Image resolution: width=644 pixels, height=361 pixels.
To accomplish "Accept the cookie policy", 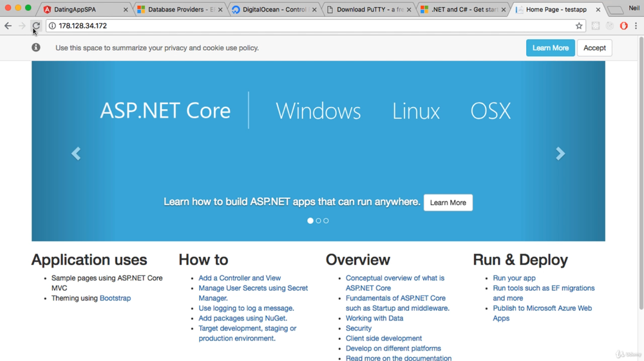I will pyautogui.click(x=594, y=48).
